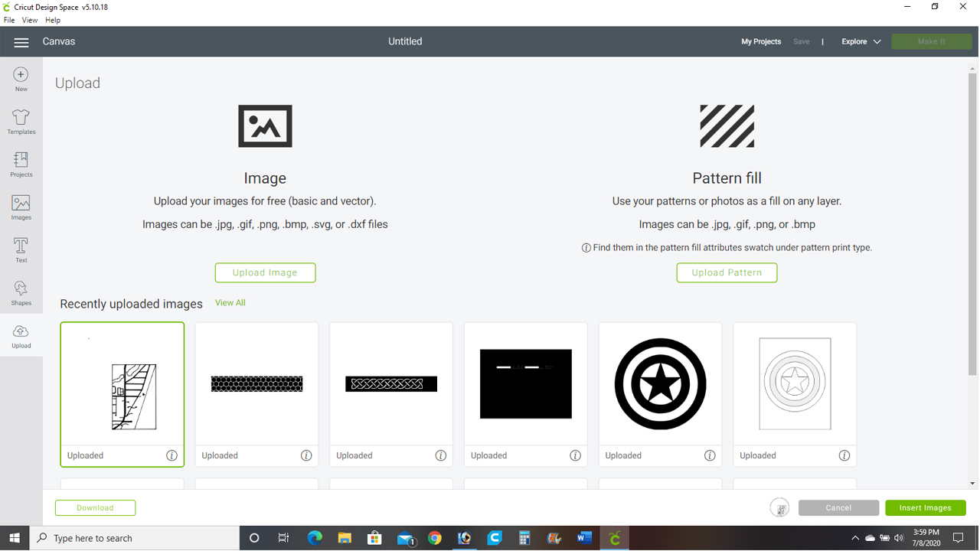Click the Download button
980x551 pixels.
(x=95, y=507)
